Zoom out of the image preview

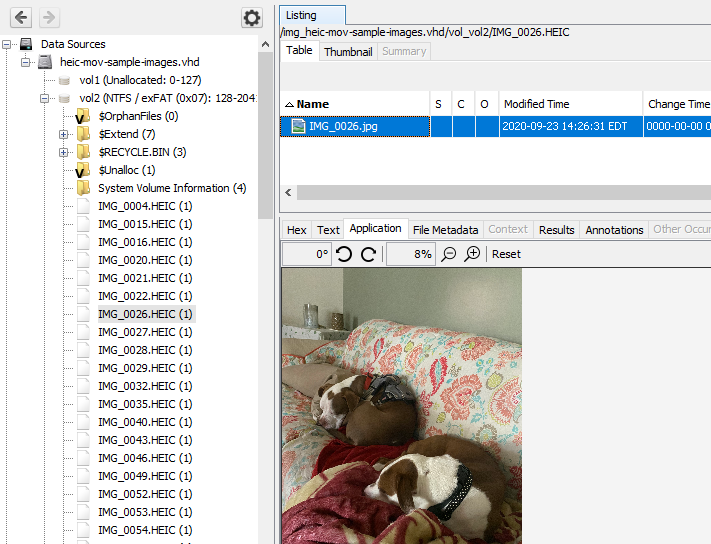click(449, 254)
